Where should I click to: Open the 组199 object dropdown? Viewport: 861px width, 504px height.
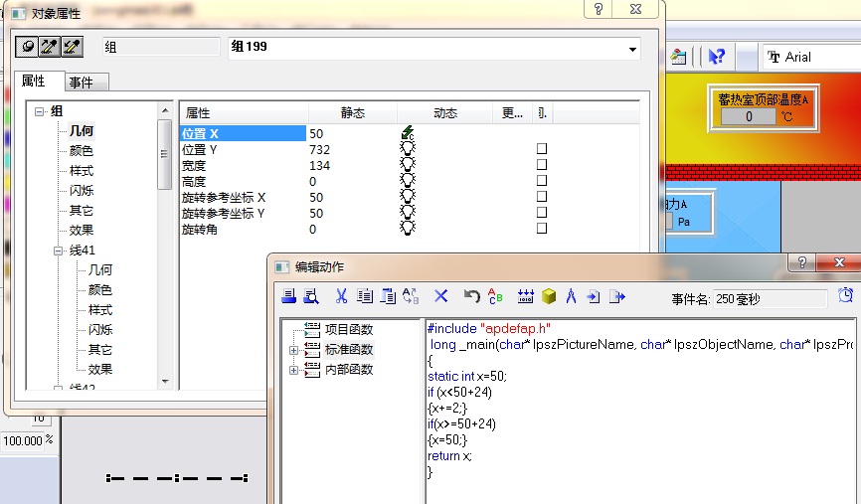coord(632,49)
